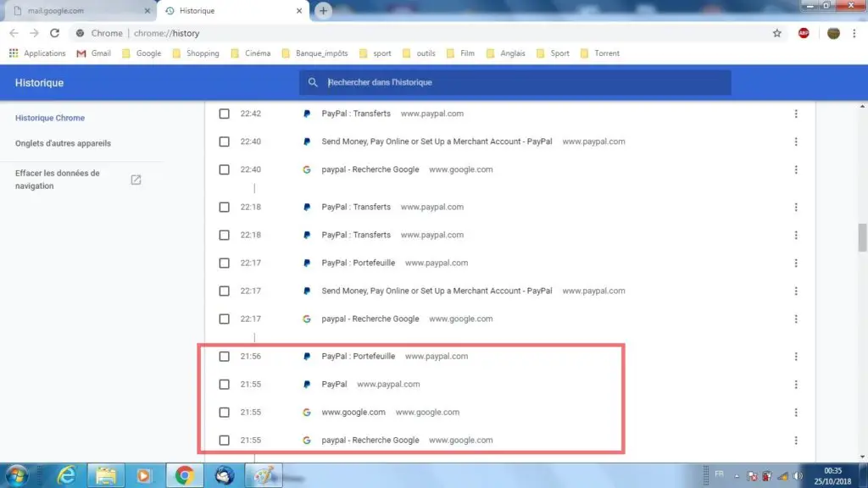The height and width of the screenshot is (488, 868).
Task: Open the 22:42 PayPal : Transferts history link
Action: point(356,114)
